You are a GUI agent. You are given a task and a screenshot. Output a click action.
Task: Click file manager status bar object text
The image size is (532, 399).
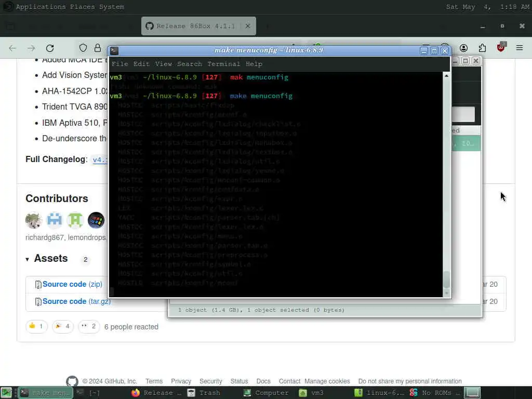(x=261, y=310)
